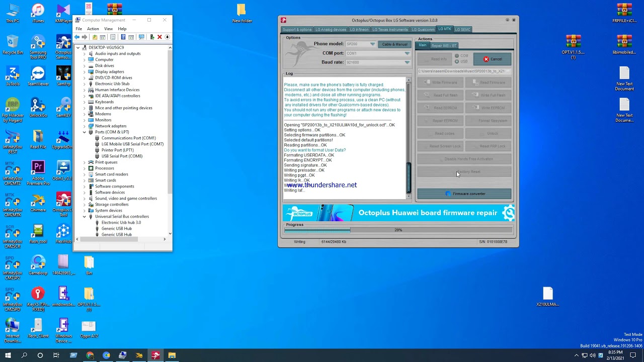Select Communications Port (COM1) device
The image size is (644, 362).
(x=128, y=138)
